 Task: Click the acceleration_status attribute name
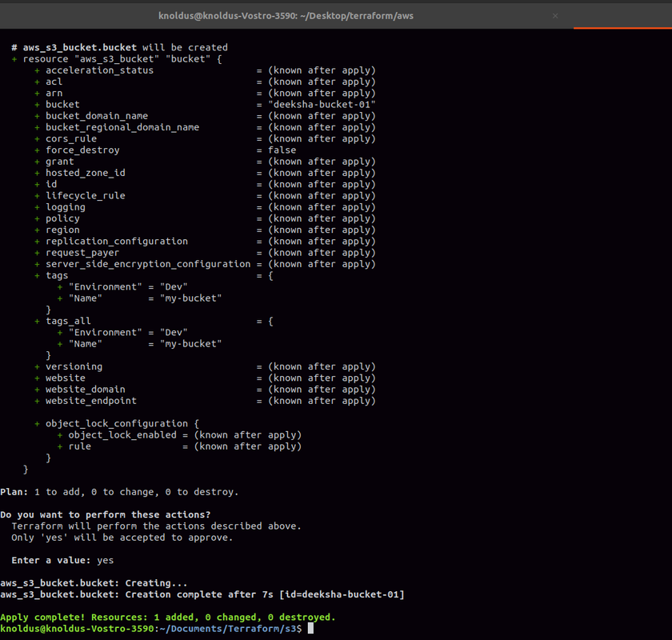[99, 70]
